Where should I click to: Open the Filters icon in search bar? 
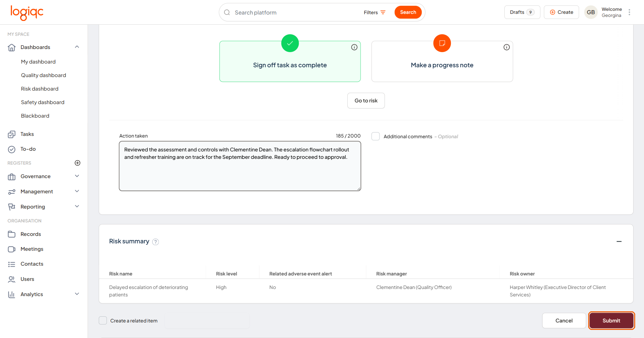(x=383, y=13)
